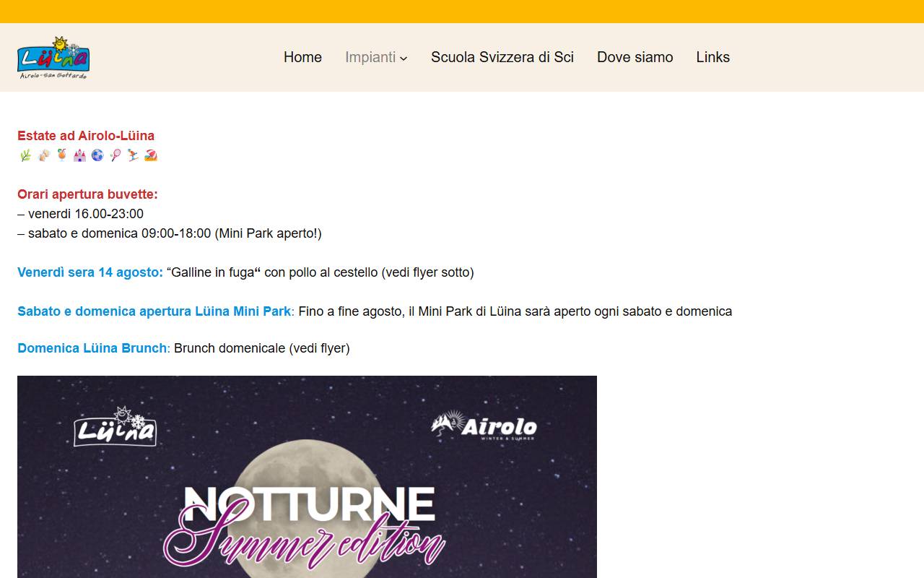The height and width of the screenshot is (578, 924).
Task: Click 'Domenica Lüina Brunch' text
Action: click(x=92, y=348)
